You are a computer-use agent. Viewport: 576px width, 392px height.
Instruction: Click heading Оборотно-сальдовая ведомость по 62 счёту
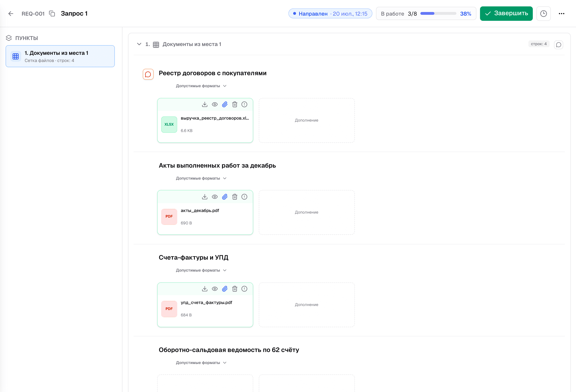(x=229, y=350)
